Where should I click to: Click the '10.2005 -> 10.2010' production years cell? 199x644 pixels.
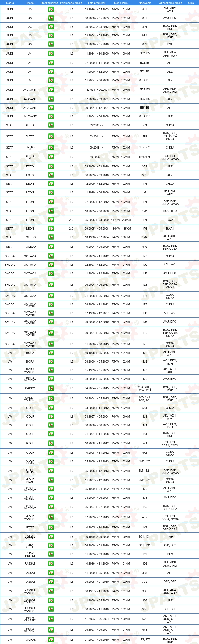[97, 527]
